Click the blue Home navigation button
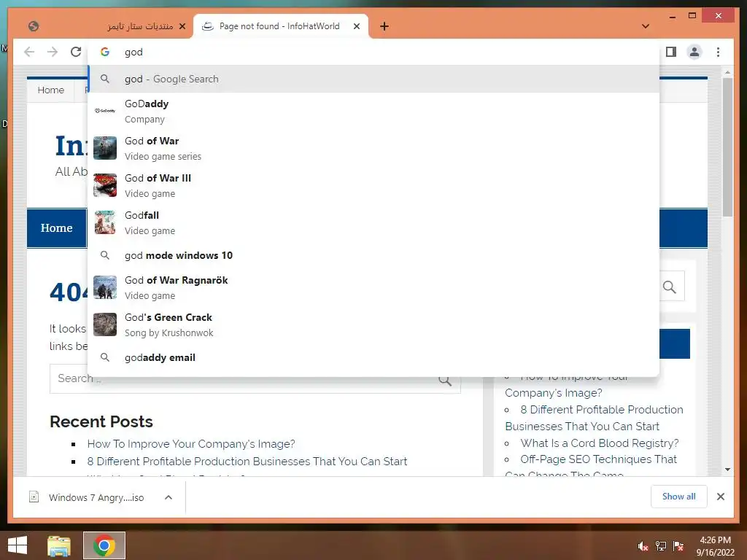 57,228
